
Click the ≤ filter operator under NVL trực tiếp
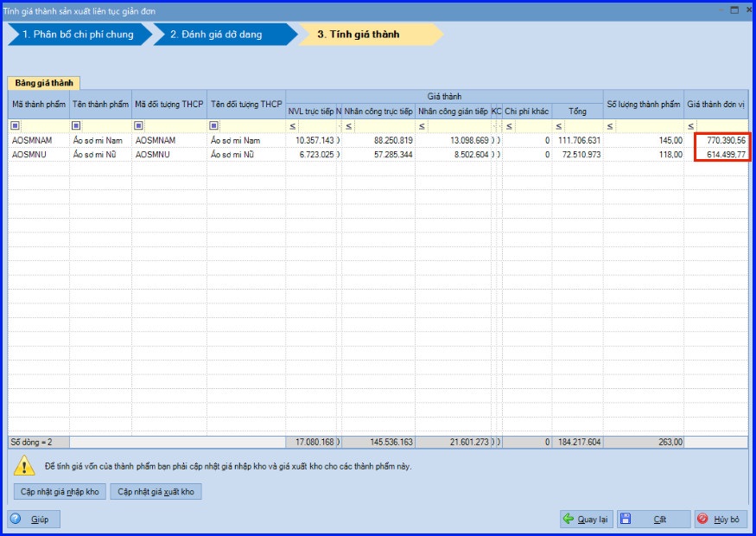293,126
